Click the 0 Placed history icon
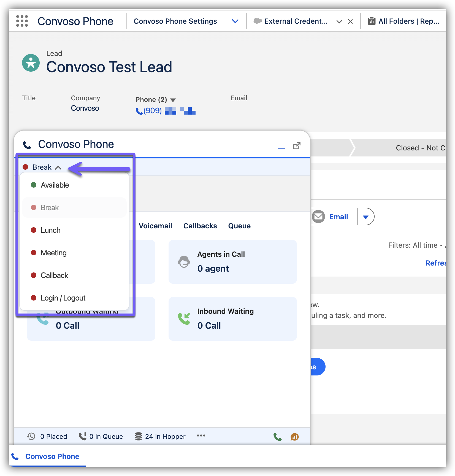The width and height of the screenshot is (455, 476). pos(31,436)
